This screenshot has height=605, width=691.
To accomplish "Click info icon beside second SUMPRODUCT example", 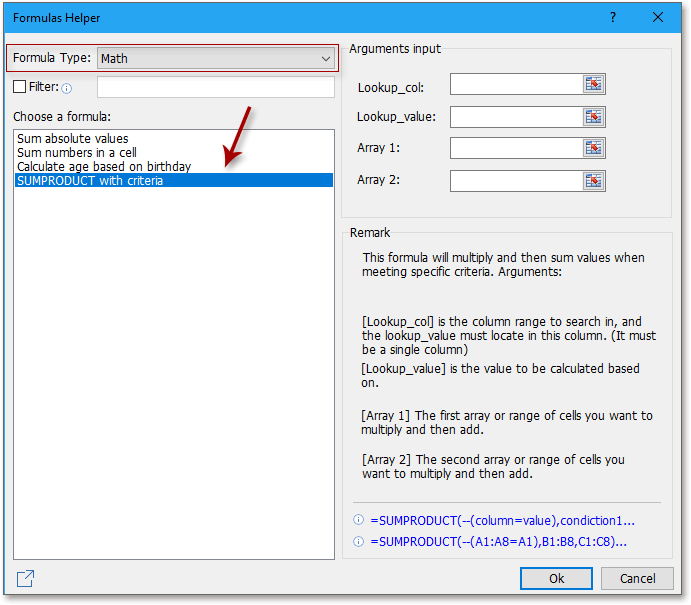I will pyautogui.click(x=359, y=542).
